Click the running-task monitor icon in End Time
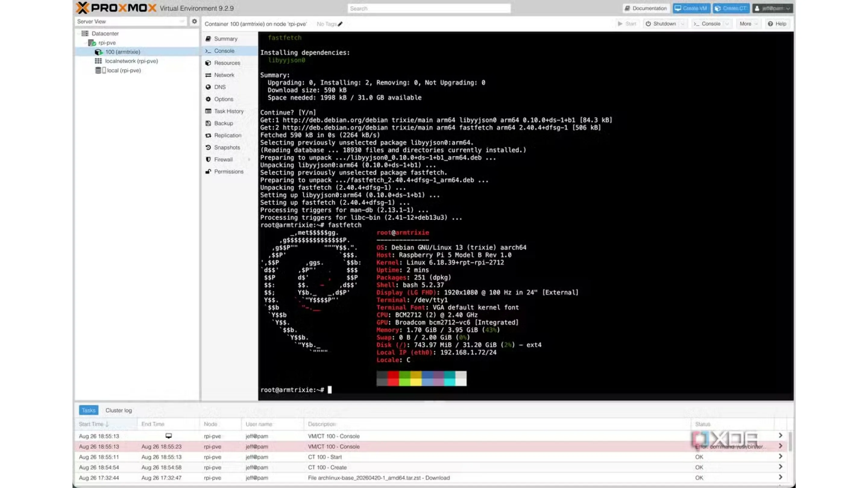Viewport: 868px width, 488px height. point(168,436)
